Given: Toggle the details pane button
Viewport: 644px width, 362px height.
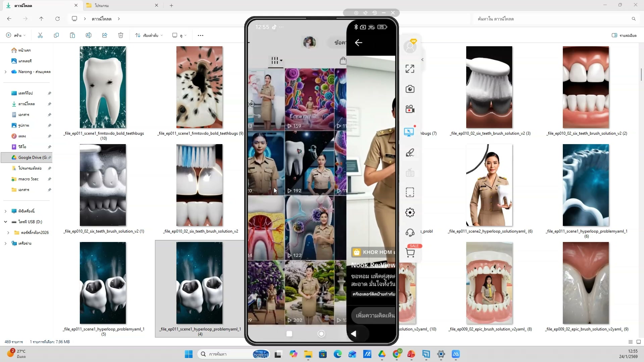Looking at the screenshot, I should pyautogui.click(x=624, y=35).
